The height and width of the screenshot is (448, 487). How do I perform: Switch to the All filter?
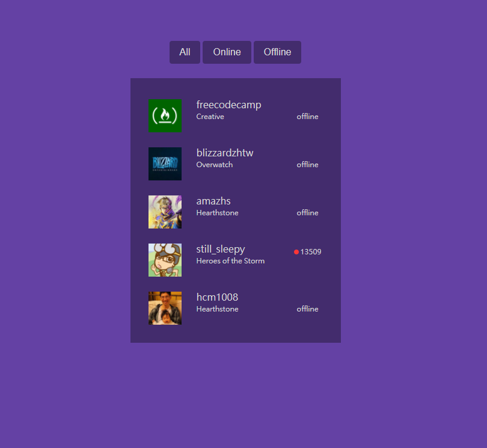[185, 52]
